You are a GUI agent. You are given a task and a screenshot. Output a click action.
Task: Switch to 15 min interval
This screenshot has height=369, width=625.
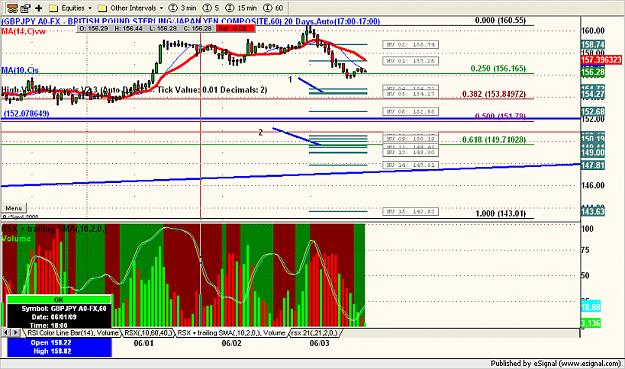click(241, 8)
